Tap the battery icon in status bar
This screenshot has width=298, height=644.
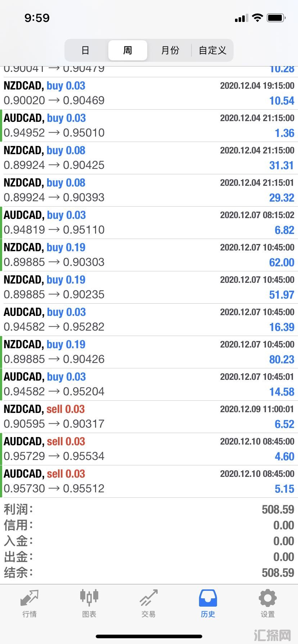click(x=276, y=18)
